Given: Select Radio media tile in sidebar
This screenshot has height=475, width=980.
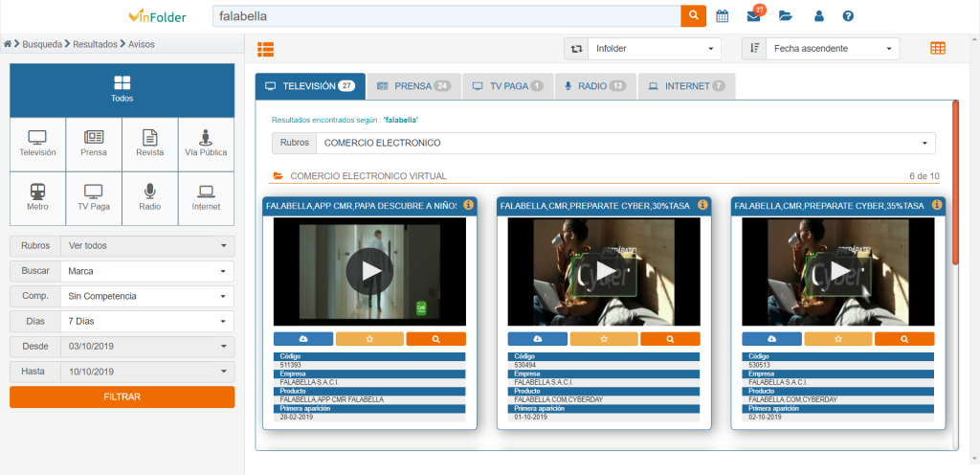Looking at the screenshot, I should (150, 198).
